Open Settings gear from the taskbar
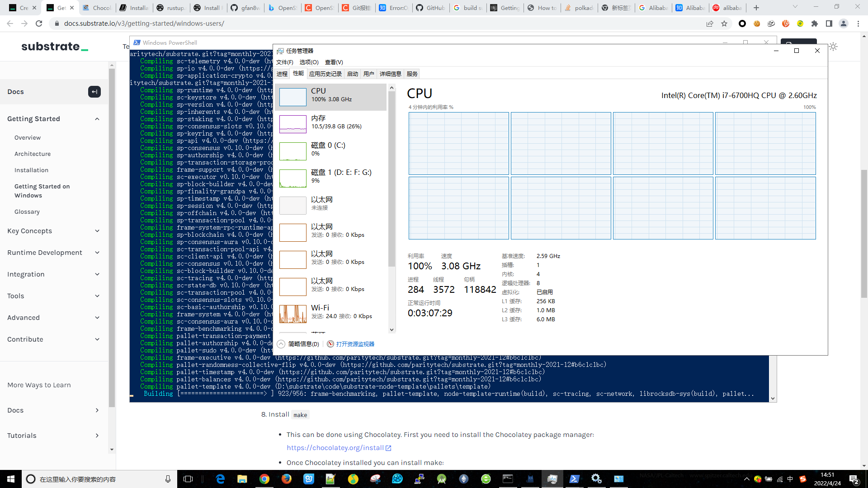 tap(596, 479)
